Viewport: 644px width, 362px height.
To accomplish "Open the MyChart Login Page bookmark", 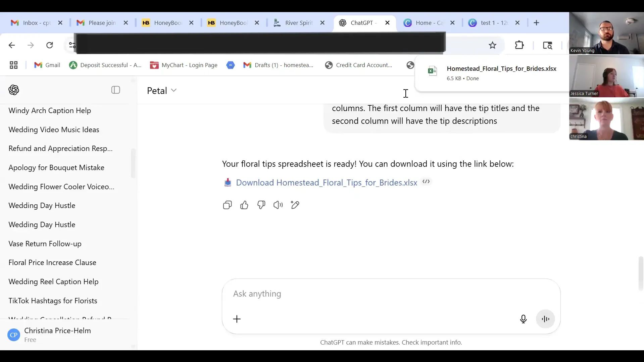I will 184,65.
